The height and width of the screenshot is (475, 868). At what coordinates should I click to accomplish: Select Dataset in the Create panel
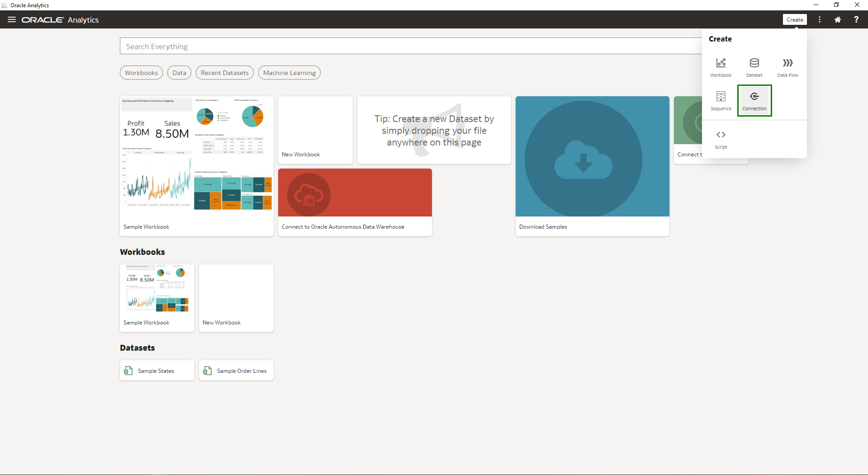pos(754,67)
